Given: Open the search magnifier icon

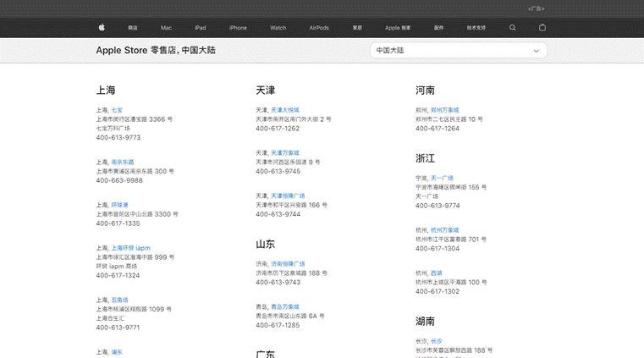Looking at the screenshot, I should pyautogui.click(x=512, y=28).
